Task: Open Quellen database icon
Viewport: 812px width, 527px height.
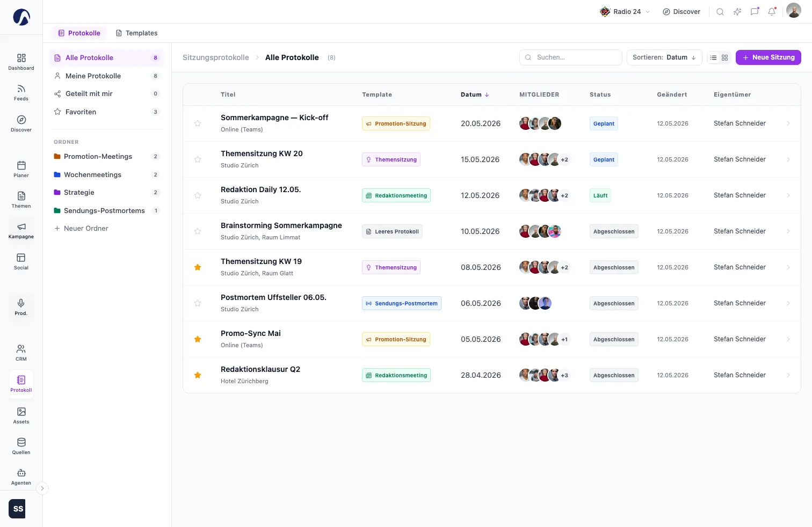Action: (21, 446)
